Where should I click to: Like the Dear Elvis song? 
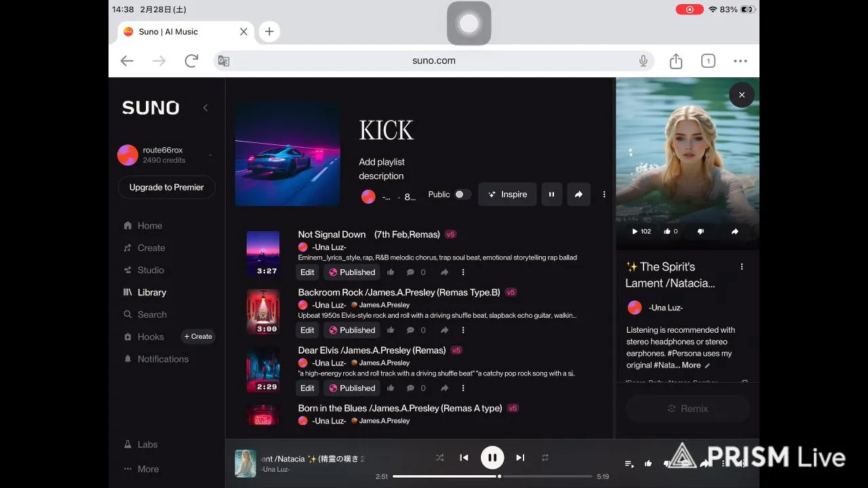tap(391, 388)
